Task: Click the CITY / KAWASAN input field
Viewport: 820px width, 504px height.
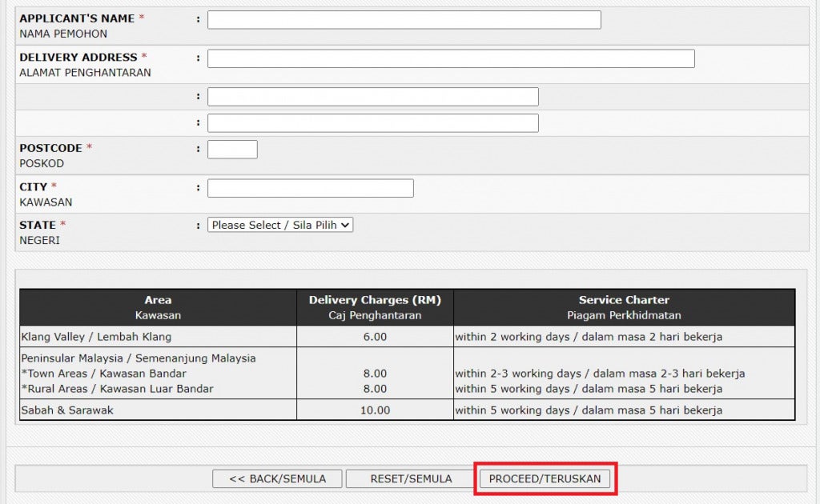Action: pyautogui.click(x=310, y=187)
